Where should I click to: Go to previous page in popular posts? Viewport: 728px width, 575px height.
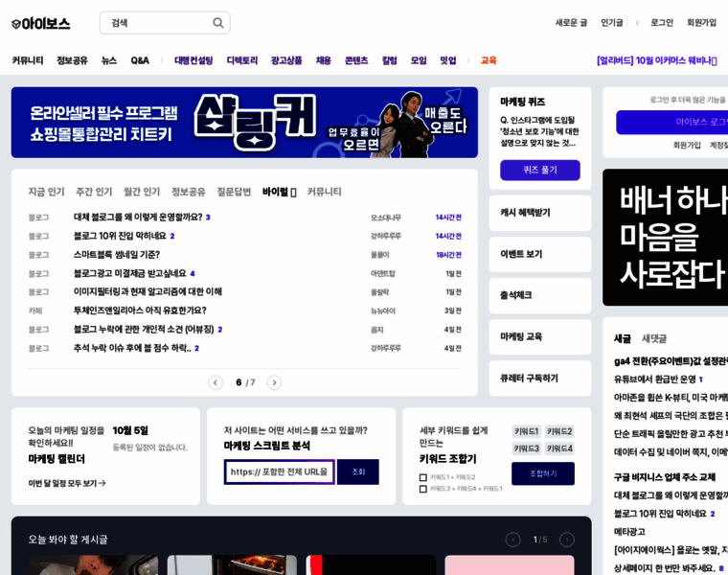216,382
